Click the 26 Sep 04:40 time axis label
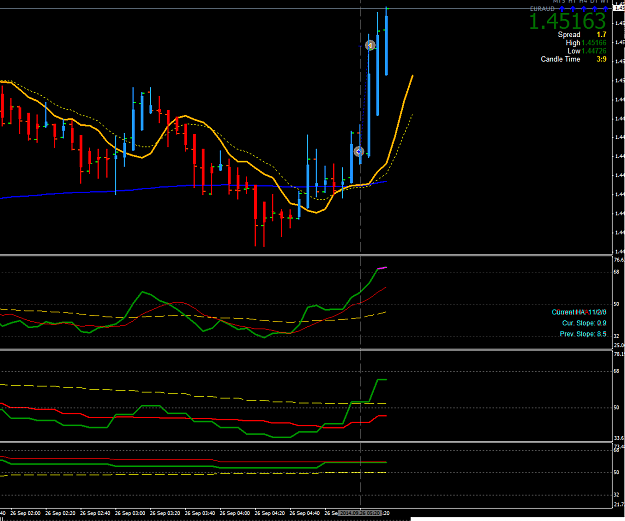This screenshot has width=625, height=521. [x=305, y=513]
